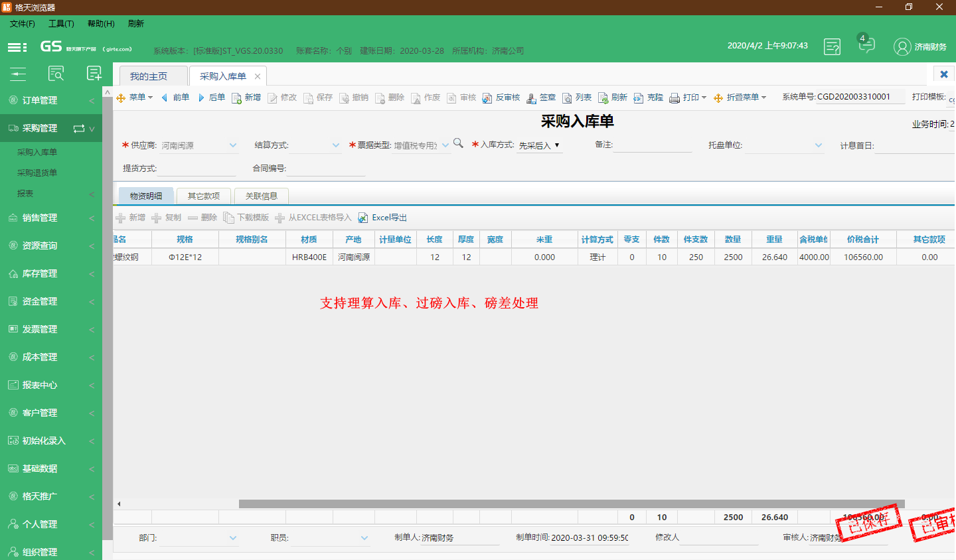Open the 菜单 dropdown in toolbar

[x=135, y=98]
